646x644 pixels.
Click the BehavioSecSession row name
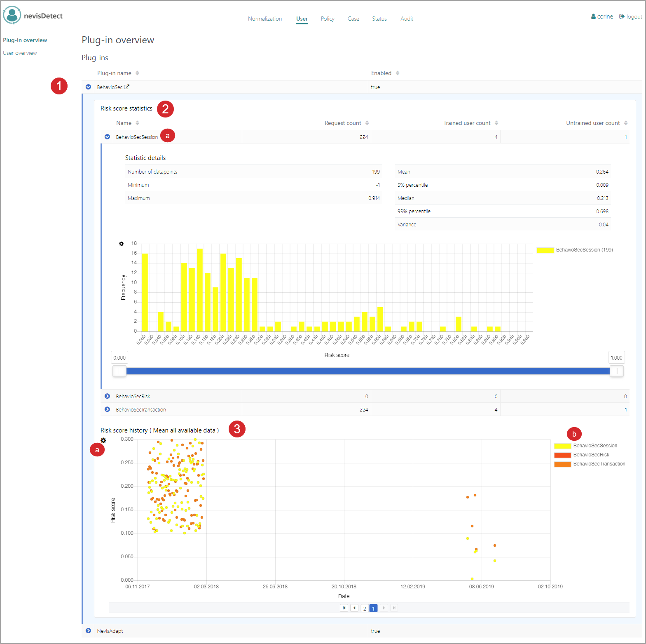[137, 137]
